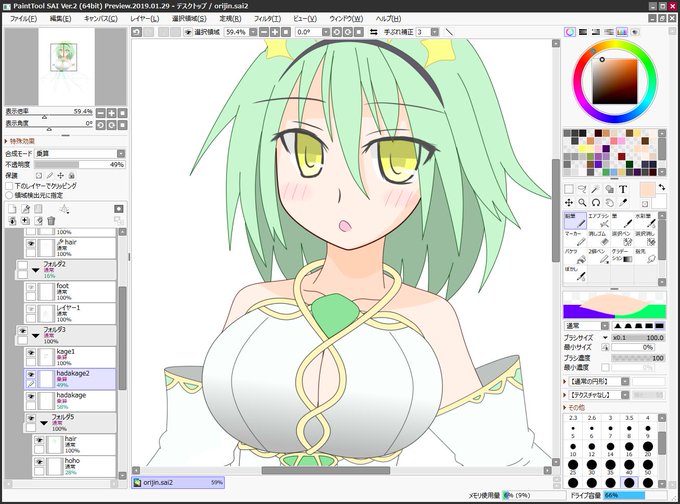680x504 pixels.
Task: Enable clipping with lower layer checkbox
Action: [9, 186]
